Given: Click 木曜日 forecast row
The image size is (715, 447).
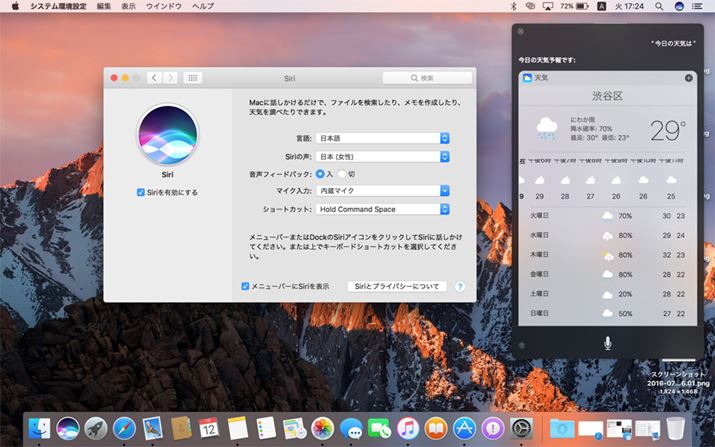Looking at the screenshot, I should (607, 255).
